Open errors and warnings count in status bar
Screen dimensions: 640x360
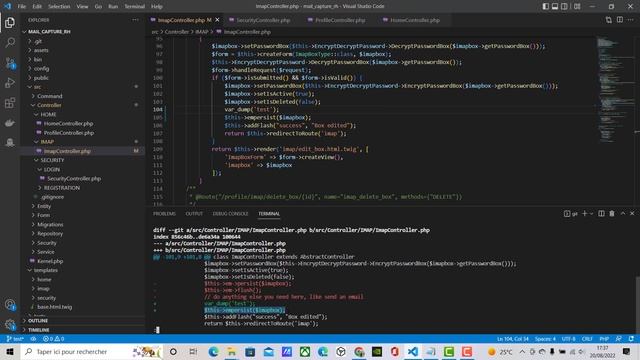pos(53,339)
